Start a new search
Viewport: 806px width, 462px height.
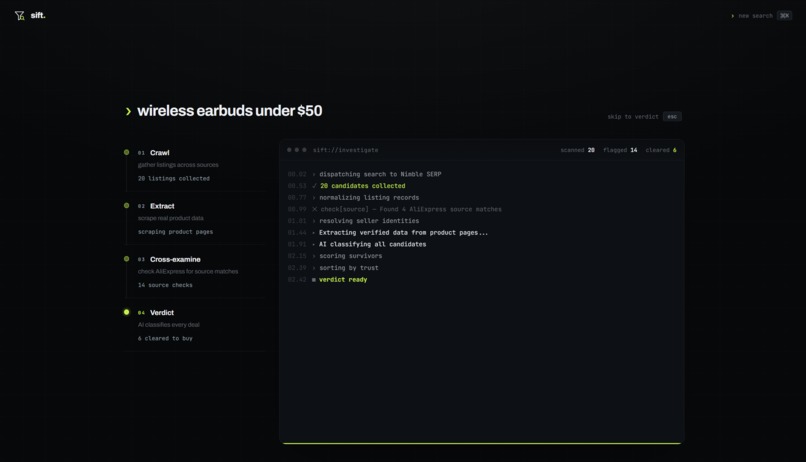click(x=755, y=16)
